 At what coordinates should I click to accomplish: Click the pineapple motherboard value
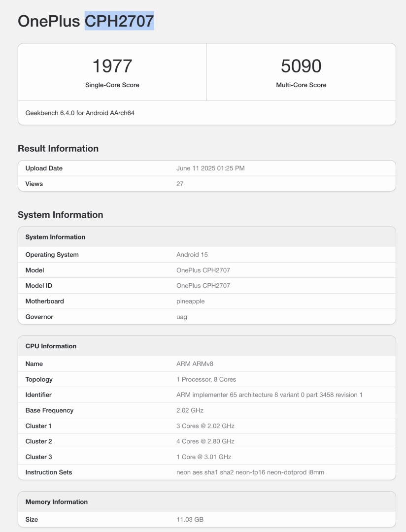(x=191, y=301)
